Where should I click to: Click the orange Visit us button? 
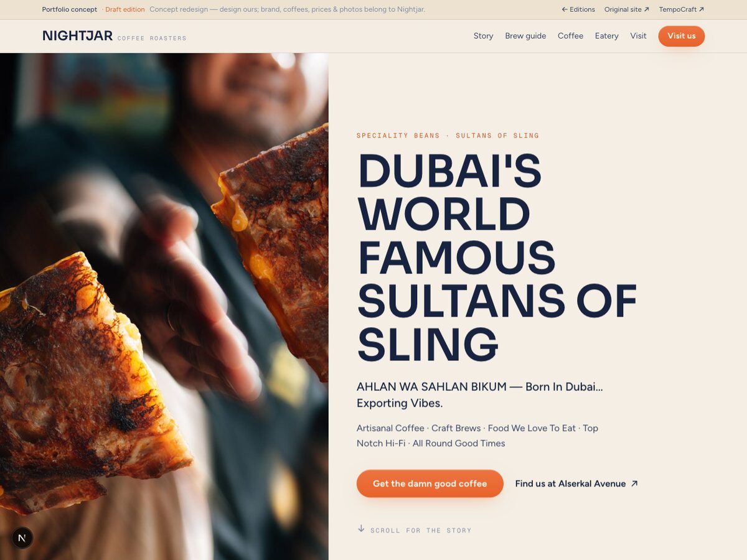682,36
